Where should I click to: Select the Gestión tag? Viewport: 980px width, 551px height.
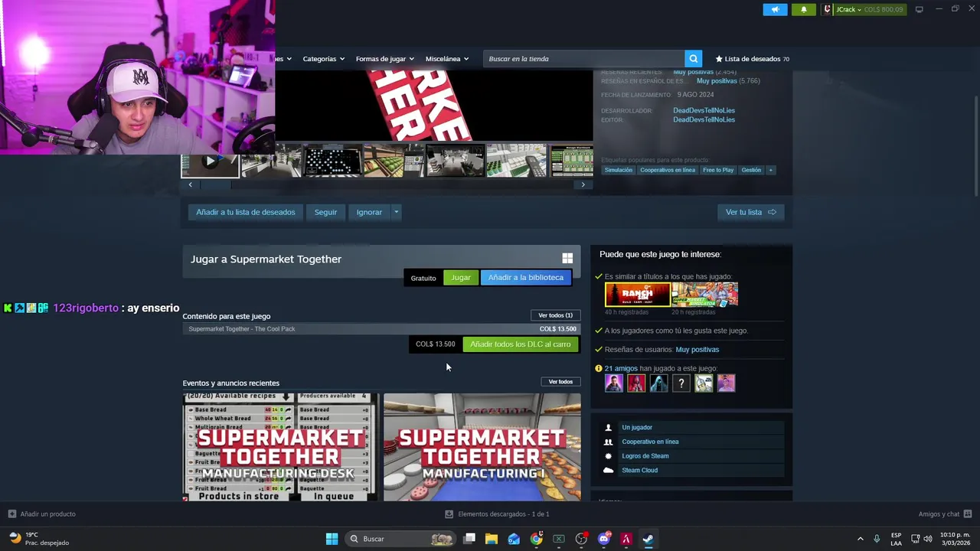click(x=751, y=170)
